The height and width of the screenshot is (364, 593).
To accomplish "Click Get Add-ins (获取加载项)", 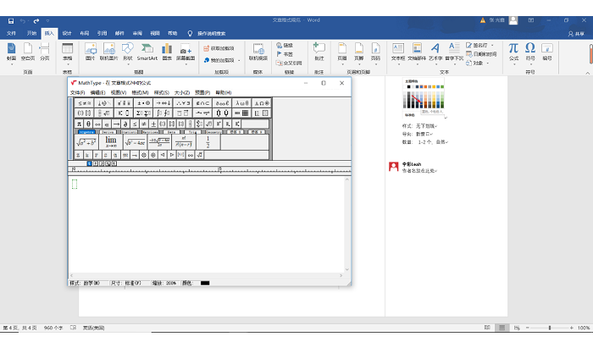I will coord(219,48).
